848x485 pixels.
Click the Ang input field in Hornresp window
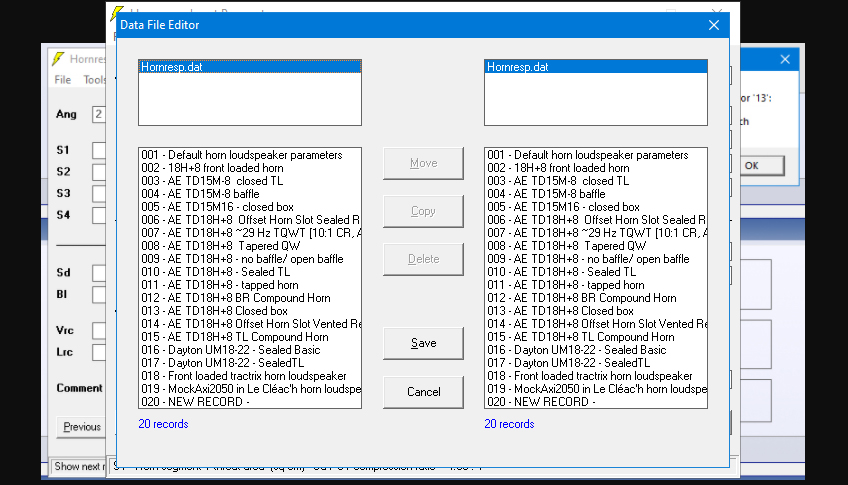coord(99,114)
